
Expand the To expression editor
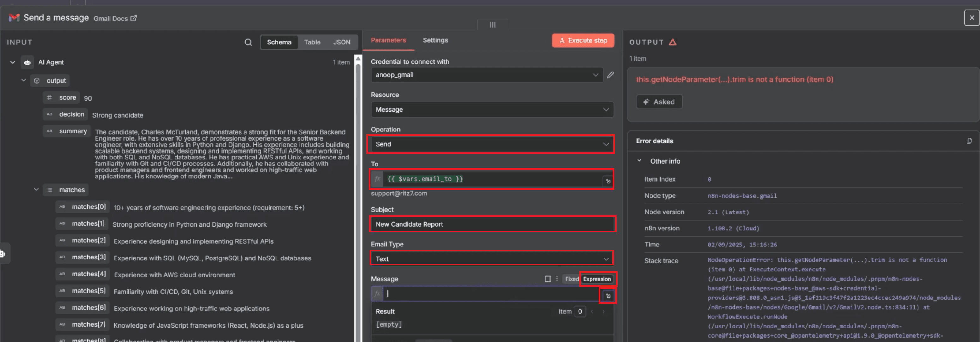(608, 181)
